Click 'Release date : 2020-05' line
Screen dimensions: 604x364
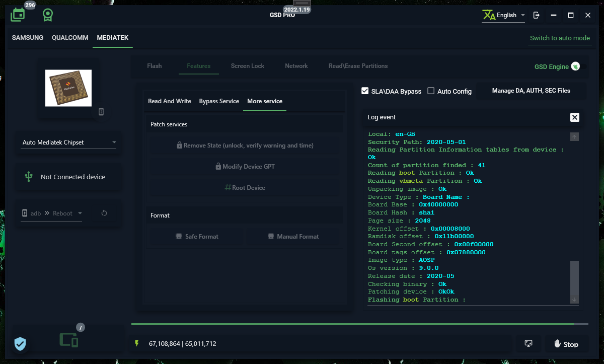click(x=411, y=276)
